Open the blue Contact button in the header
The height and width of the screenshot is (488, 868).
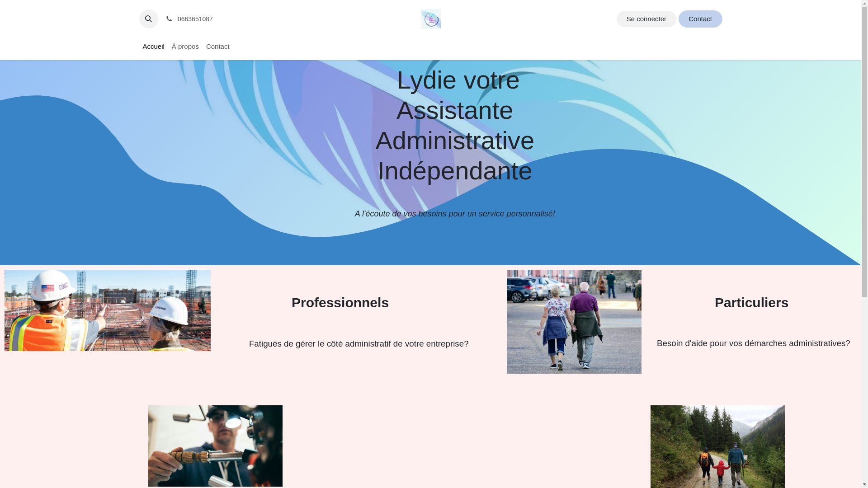[x=700, y=19]
